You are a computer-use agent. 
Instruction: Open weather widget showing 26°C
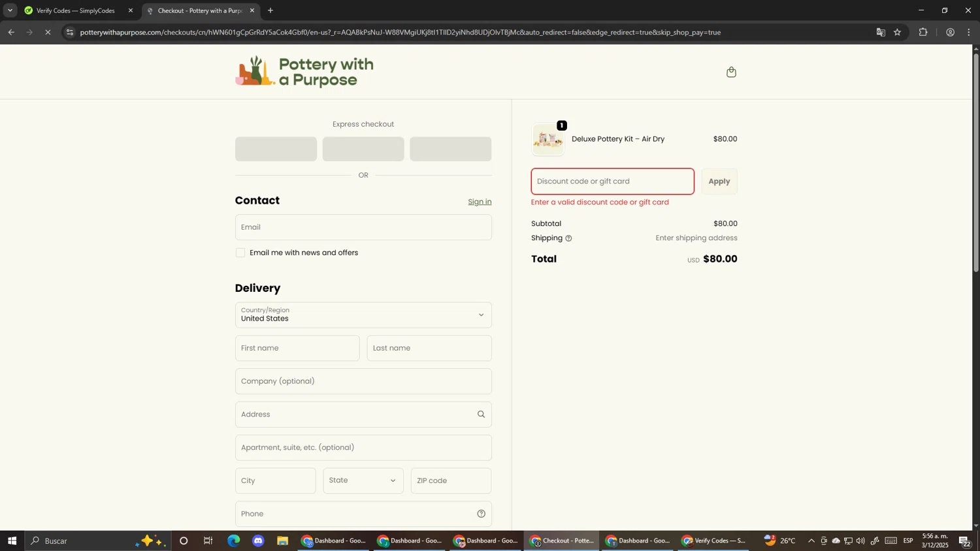(780, 541)
